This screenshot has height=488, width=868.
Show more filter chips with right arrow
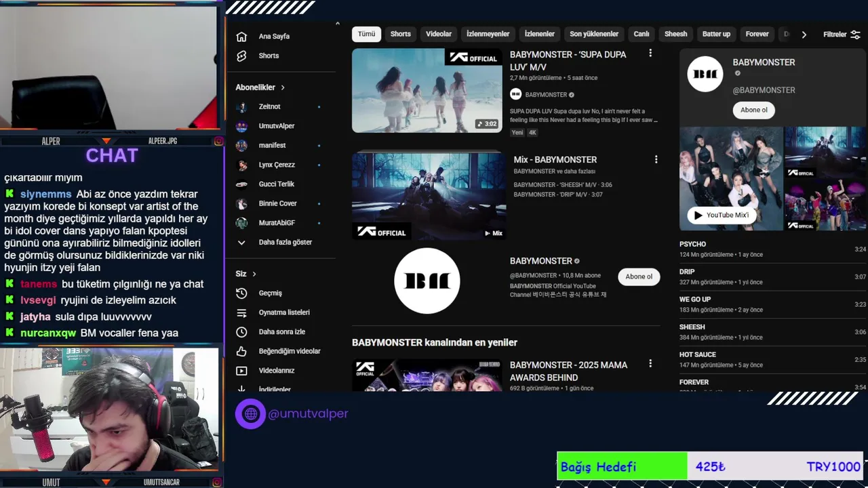click(804, 35)
